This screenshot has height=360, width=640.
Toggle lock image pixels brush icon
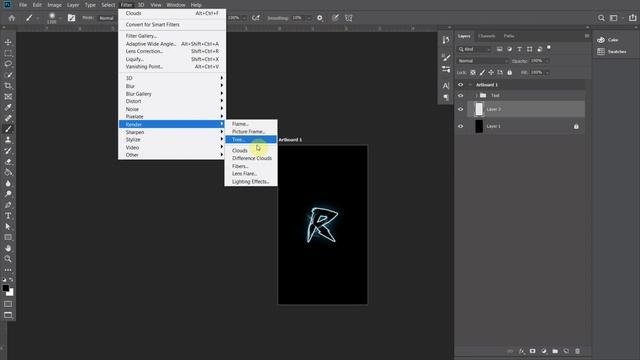click(482, 72)
